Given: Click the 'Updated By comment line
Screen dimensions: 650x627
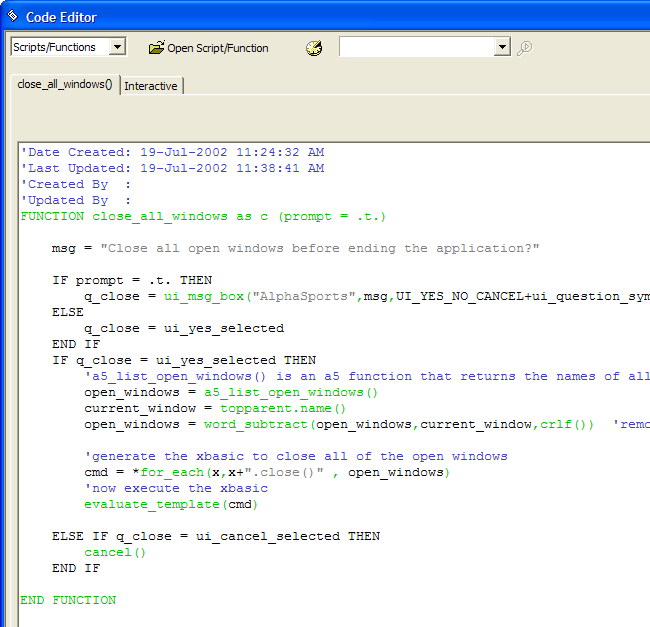Looking at the screenshot, I should [76, 200].
